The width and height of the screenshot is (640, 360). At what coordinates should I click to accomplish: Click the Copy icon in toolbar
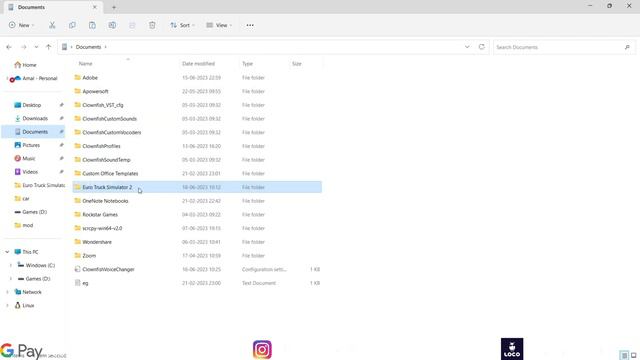tap(72, 25)
